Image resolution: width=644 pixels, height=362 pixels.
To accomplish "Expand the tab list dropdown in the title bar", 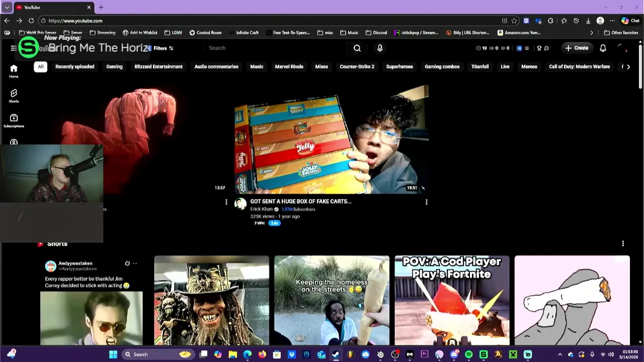I will pos(7,7).
